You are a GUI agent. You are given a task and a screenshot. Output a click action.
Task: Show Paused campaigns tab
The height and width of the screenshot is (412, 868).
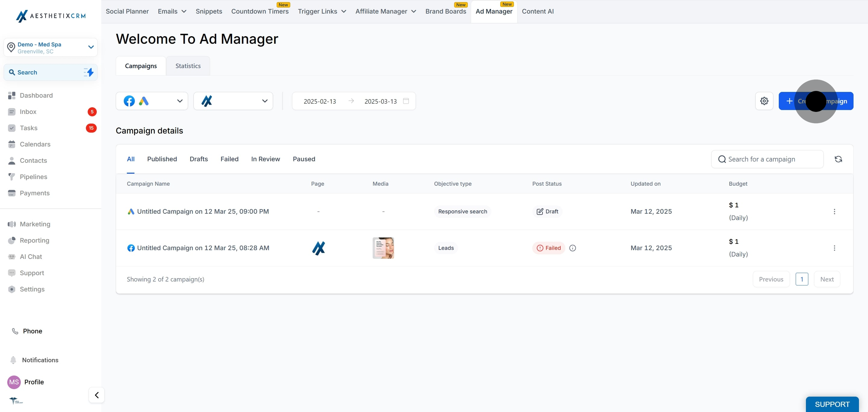(303, 159)
